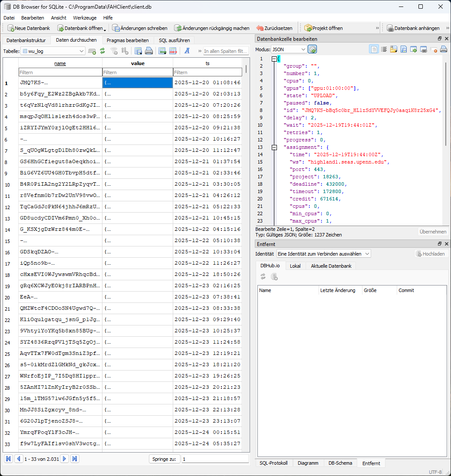Screen dimensions: 451x476
Task: Click Datenbank anhängen in the toolbar
Action: tap(413, 28)
